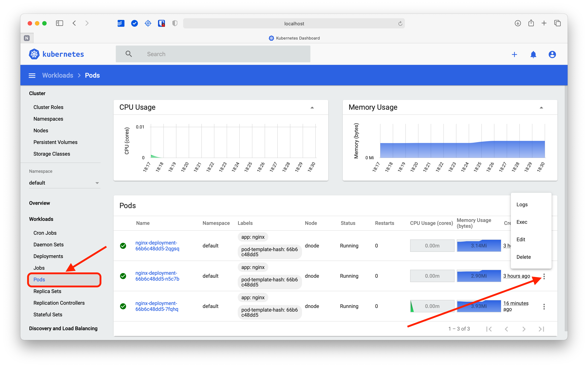Click the privacy shield icon
Viewport: 588px width, 367px height.
coord(175,23)
